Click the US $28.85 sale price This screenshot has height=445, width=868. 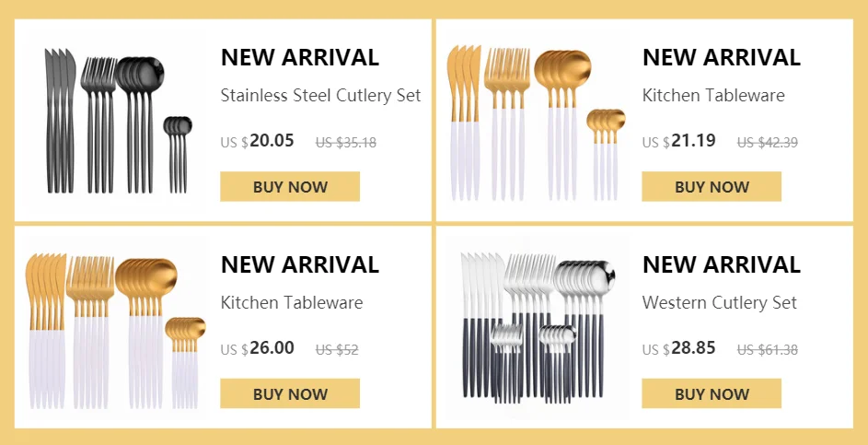(x=678, y=348)
